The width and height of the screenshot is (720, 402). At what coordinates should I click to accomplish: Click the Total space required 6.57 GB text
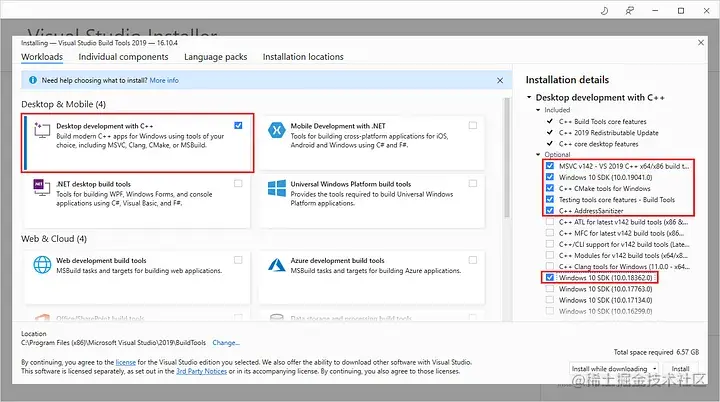tap(656, 352)
